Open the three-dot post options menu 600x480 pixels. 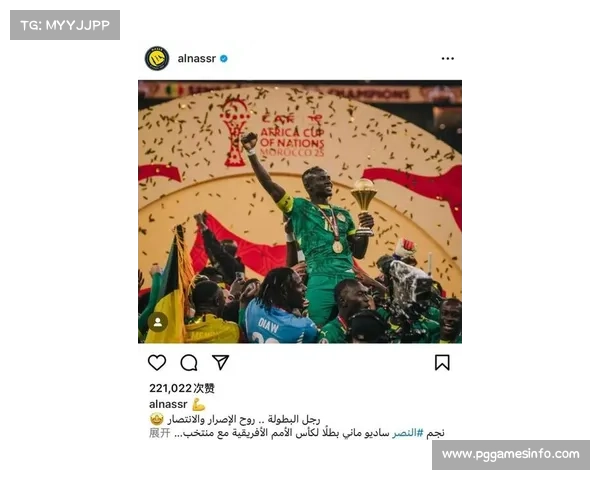click(x=448, y=59)
